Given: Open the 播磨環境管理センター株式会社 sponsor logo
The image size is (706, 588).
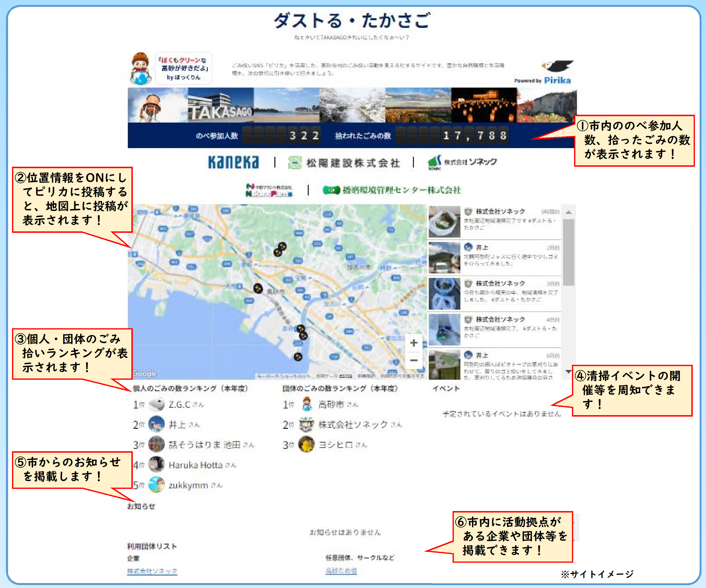Looking at the screenshot, I should point(392,190).
